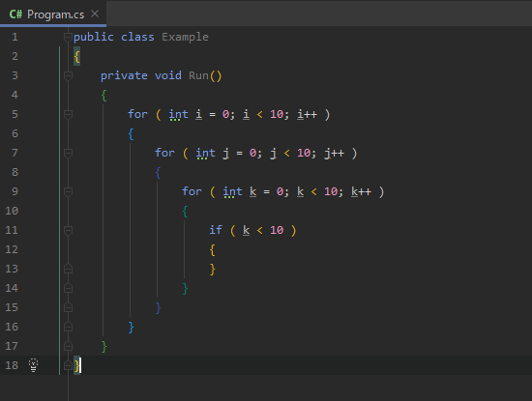Click the final closing brace on line 18

77,366
